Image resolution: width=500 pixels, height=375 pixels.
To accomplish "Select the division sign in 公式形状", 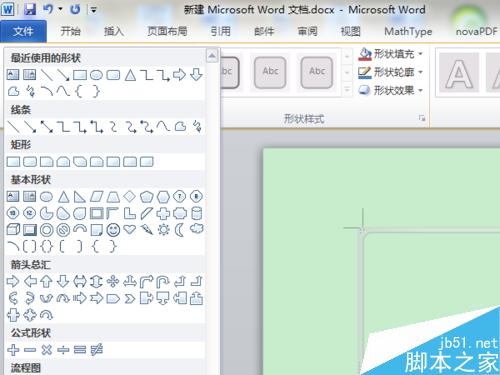I will [63, 350].
